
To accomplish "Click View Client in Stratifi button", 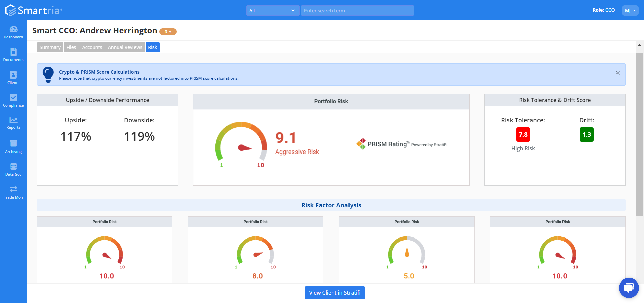I will (x=335, y=293).
